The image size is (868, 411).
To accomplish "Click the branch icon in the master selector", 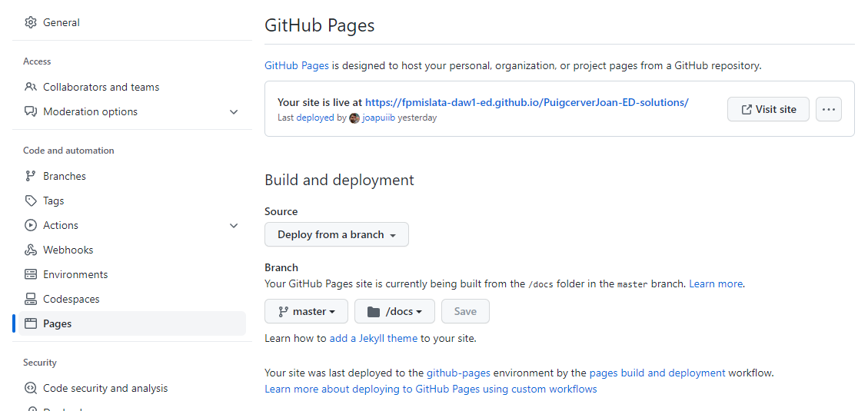I will pos(284,311).
